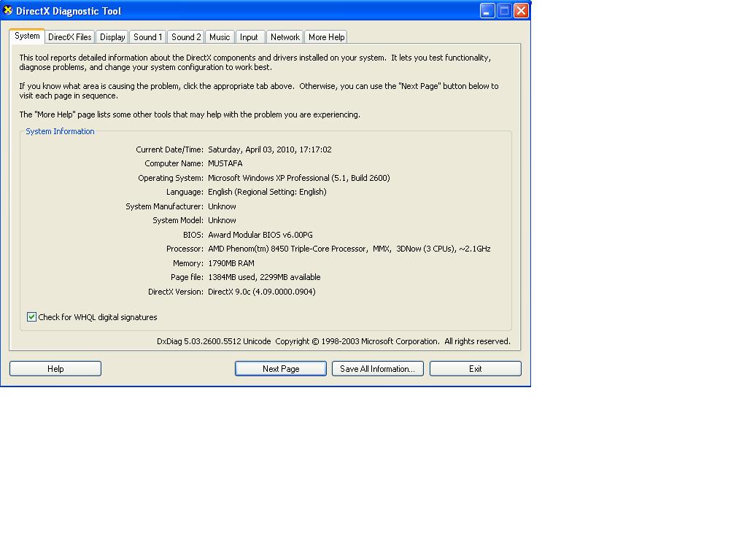The image size is (747, 560).
Task: Click the DirectX Diagnostic Tool title bar icon
Action: pos(9,11)
